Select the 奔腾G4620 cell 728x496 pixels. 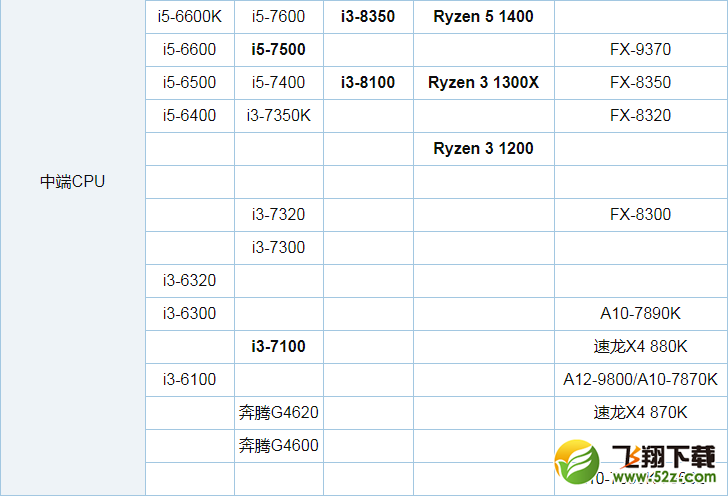pyautogui.click(x=279, y=412)
